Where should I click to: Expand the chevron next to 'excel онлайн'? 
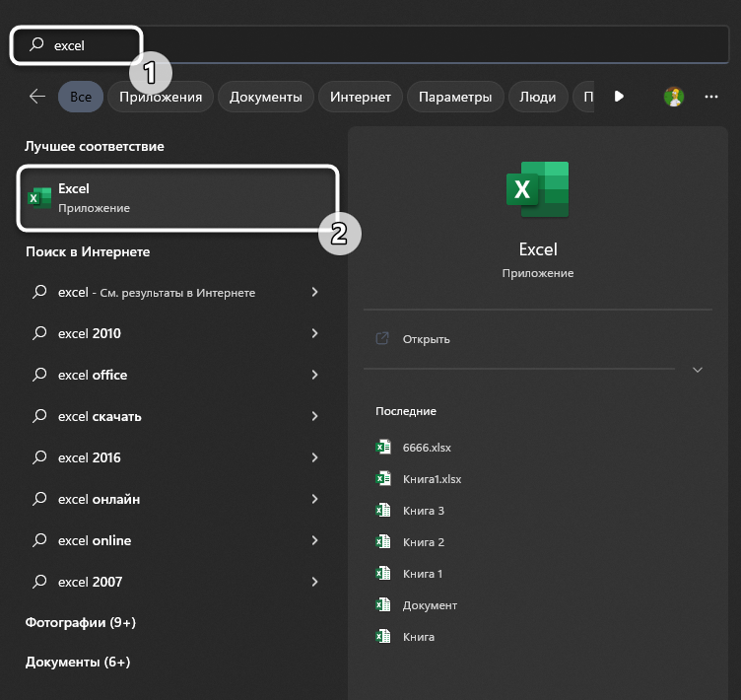tap(314, 499)
